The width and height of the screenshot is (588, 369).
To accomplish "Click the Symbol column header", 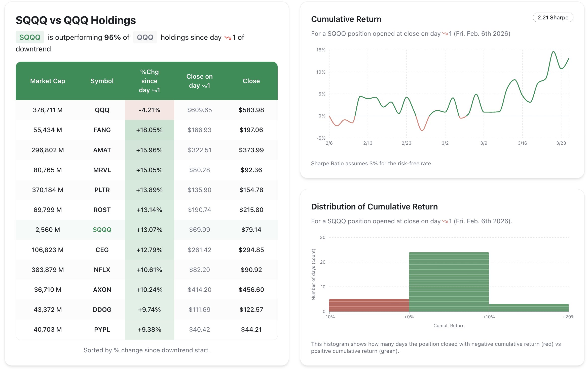I will point(102,81).
